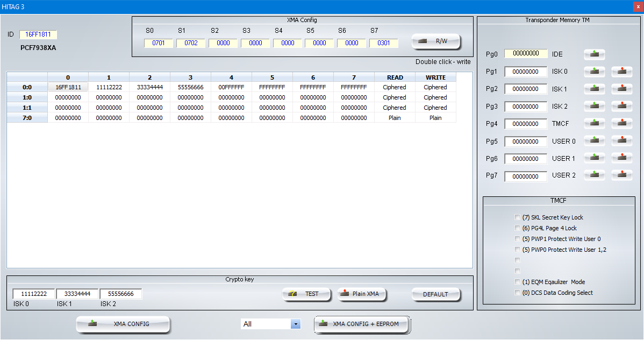Screen dimensions: 644x340
Task: Toggle EQM Equalizer Mode checkbox
Action: coord(518,281)
